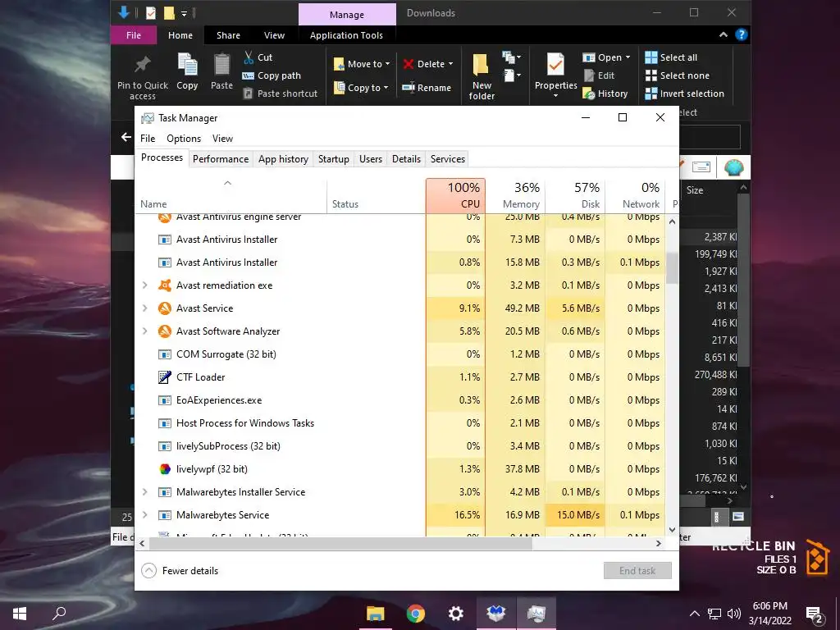Switch to the App history tab

[283, 159]
